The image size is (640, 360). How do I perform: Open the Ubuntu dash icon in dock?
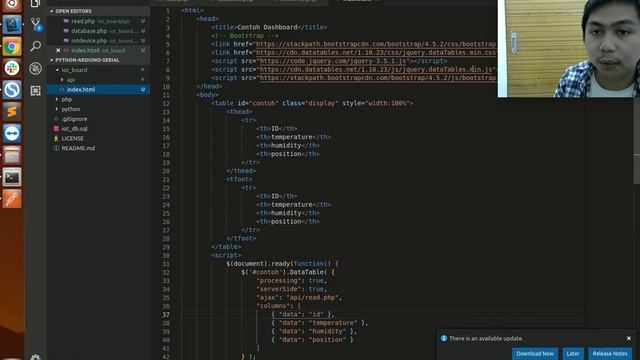point(12,4)
